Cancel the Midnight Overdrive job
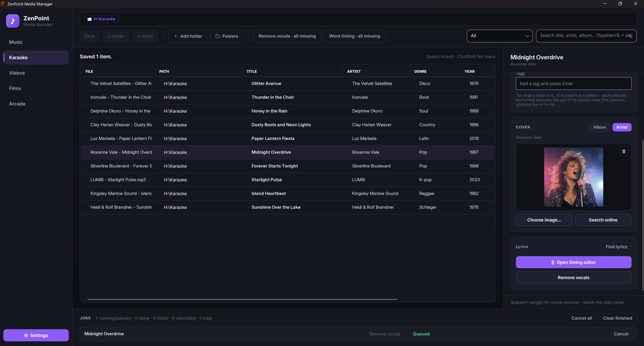 [621, 334]
